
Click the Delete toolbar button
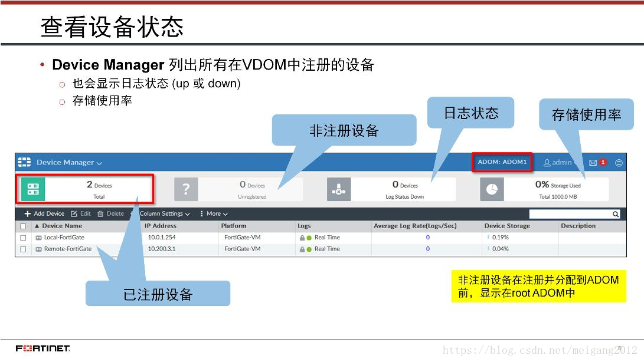tap(110, 213)
